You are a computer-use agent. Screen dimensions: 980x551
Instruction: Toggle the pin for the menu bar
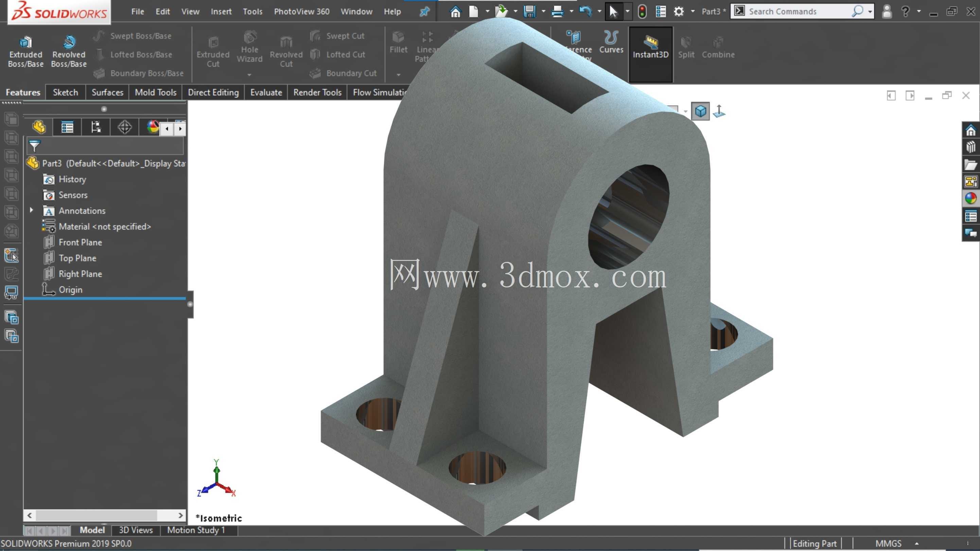pyautogui.click(x=424, y=12)
